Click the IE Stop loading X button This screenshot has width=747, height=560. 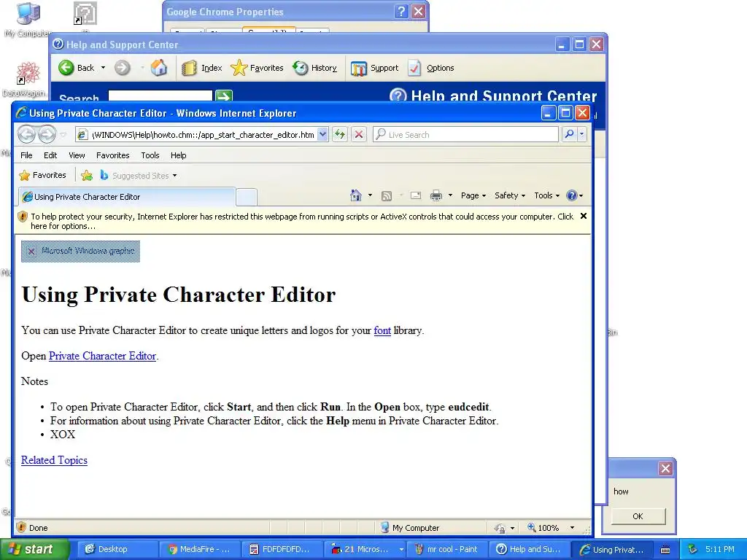click(x=359, y=135)
